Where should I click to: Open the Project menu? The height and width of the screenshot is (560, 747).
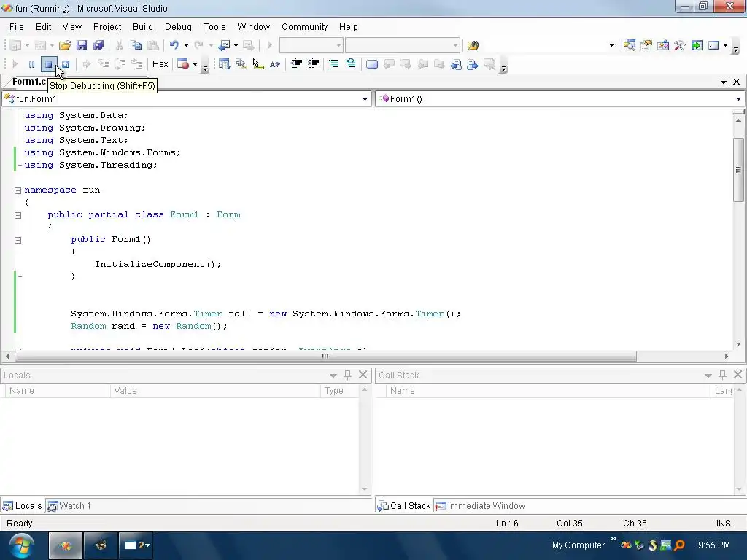pyautogui.click(x=107, y=27)
